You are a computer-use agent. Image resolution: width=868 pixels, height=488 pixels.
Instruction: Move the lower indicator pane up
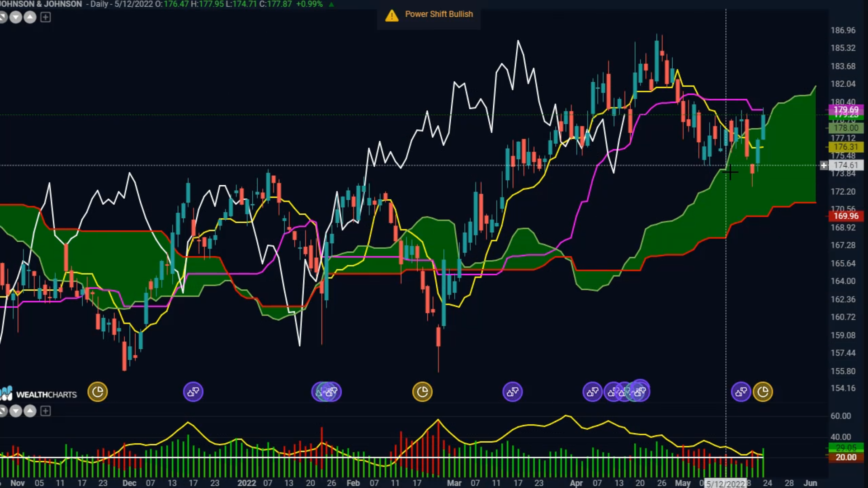click(30, 411)
